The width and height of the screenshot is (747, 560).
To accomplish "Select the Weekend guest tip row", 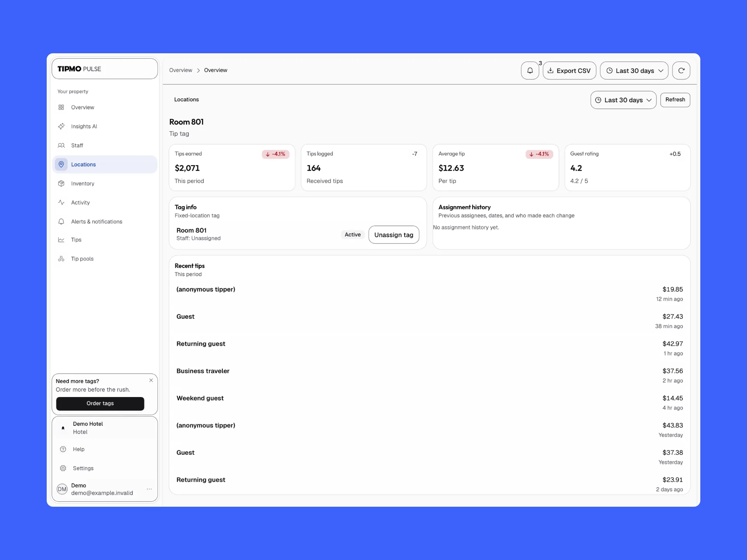I will (x=430, y=402).
